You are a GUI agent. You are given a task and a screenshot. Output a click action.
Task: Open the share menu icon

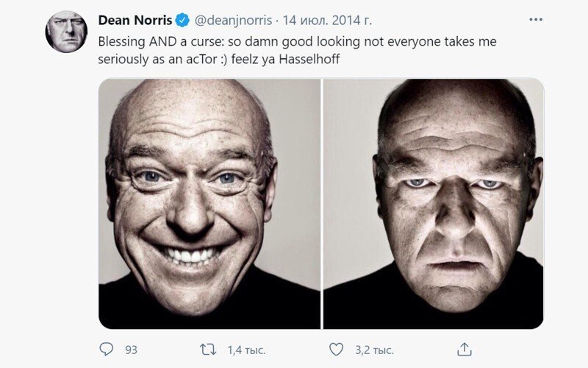[x=464, y=349]
